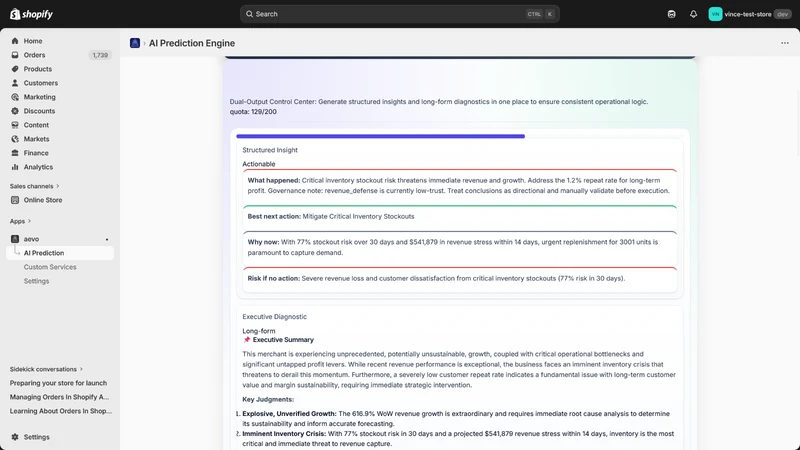This screenshot has height=450, width=800.
Task: Click the Shopify logo
Action: tap(32, 14)
